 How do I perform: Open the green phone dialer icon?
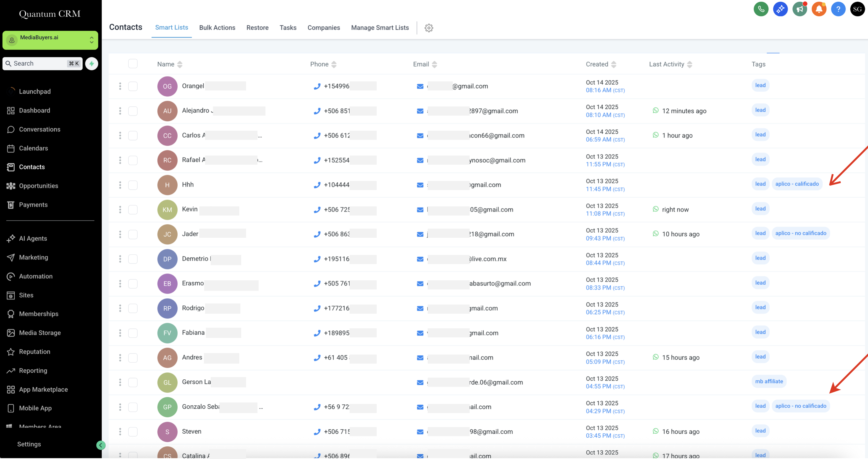[761, 9]
